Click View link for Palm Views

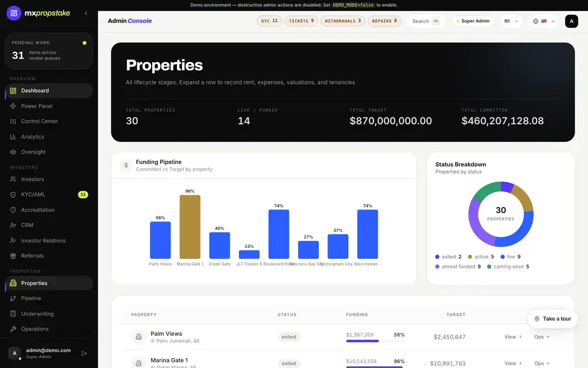[513, 337]
